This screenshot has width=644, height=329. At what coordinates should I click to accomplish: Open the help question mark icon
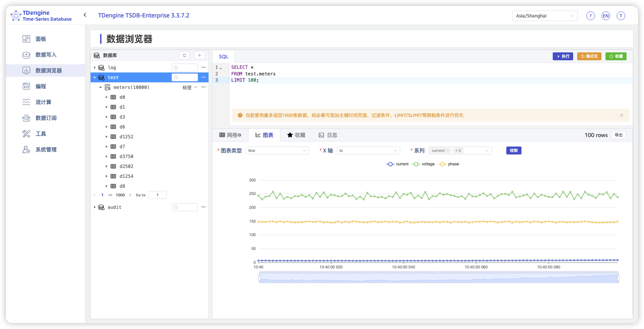click(590, 16)
